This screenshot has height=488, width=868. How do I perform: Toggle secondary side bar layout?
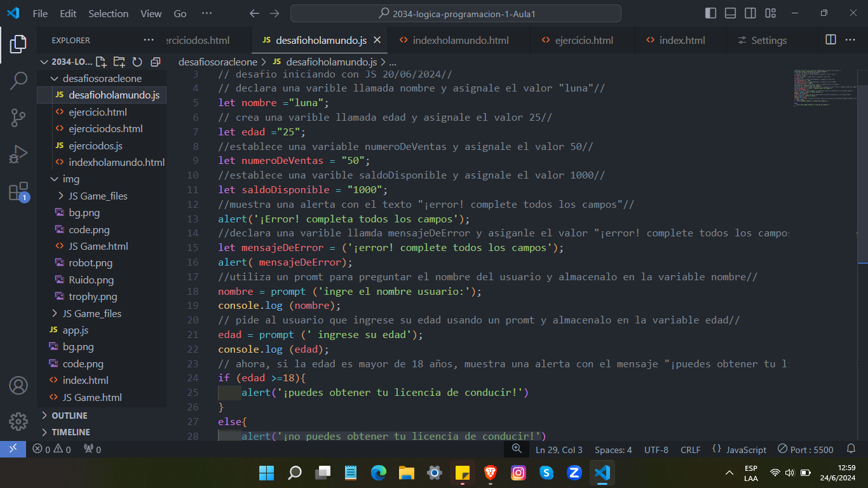coord(750,13)
